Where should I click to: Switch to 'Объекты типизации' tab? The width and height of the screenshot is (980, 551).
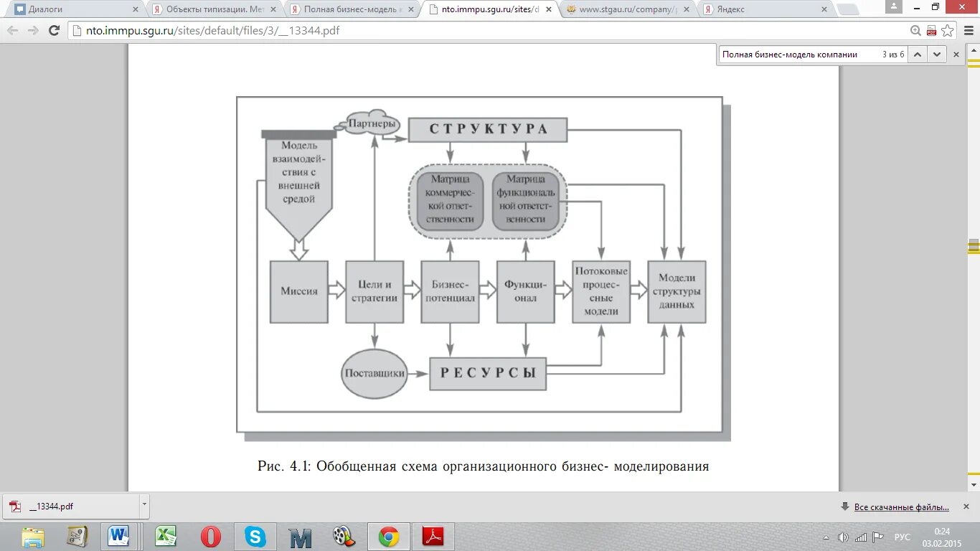214,9
